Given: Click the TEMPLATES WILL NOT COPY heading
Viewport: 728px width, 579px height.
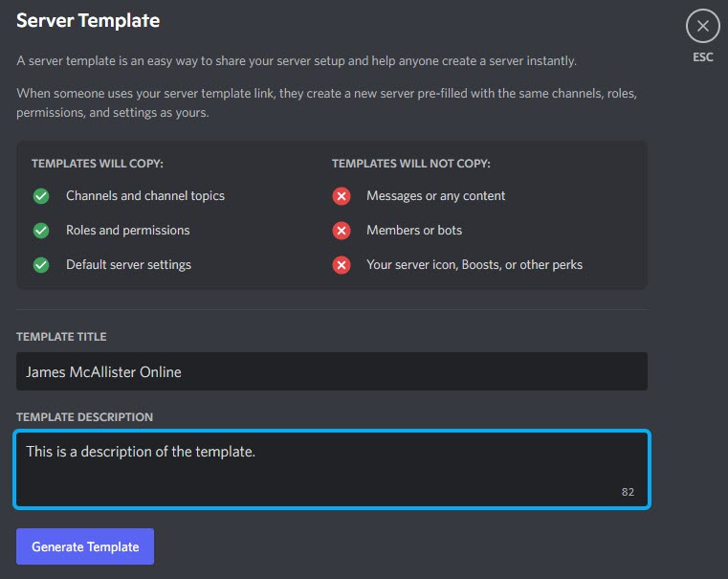Looking at the screenshot, I should (x=411, y=164).
